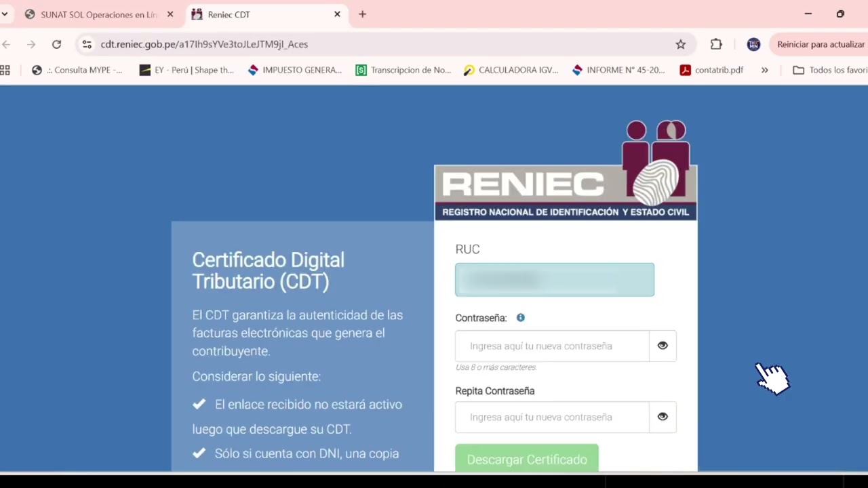This screenshot has height=488, width=868.
Task: Click the Contraseña info icon
Action: tap(521, 318)
